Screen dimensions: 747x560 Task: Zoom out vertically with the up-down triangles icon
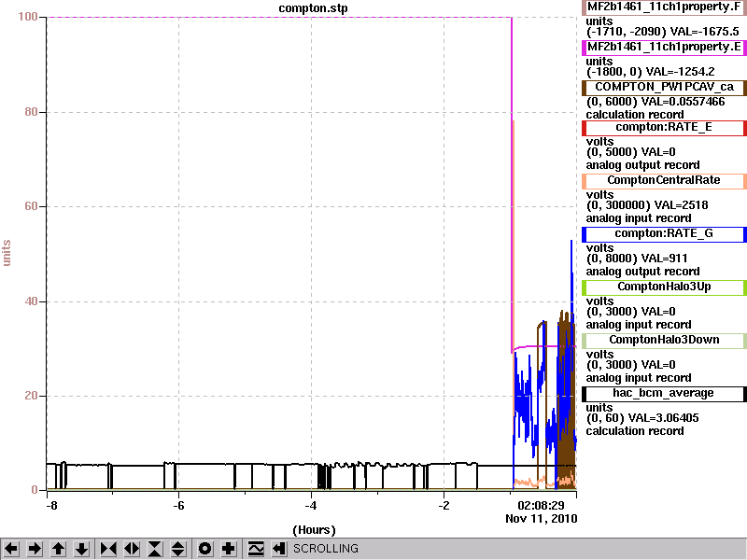(178, 549)
